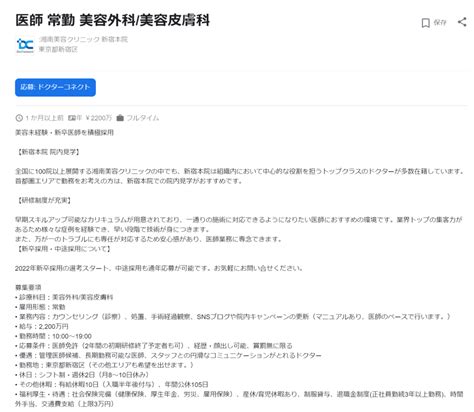Click the 【研修制度が充実】 heading
Viewport: 474px width, 412px height.
coord(44,200)
